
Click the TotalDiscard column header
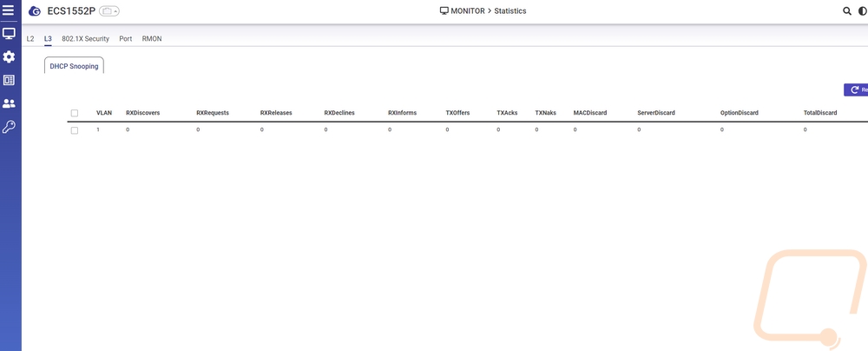(x=820, y=113)
